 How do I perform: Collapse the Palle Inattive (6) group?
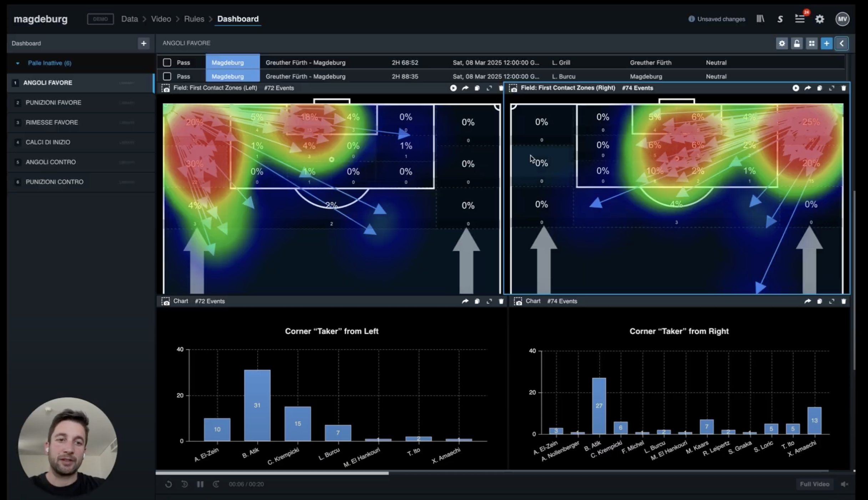(x=18, y=63)
